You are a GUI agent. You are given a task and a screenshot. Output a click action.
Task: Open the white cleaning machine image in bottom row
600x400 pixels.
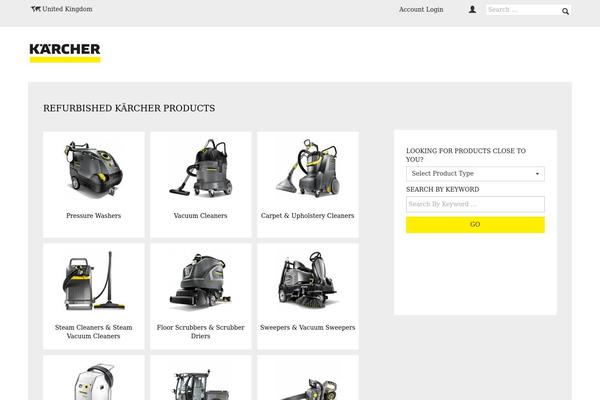click(x=94, y=382)
